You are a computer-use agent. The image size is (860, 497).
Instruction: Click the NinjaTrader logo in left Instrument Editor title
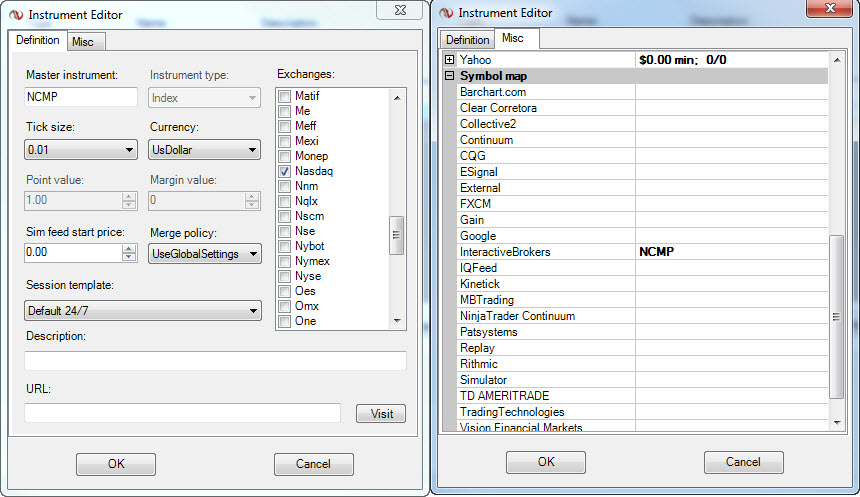coord(16,15)
